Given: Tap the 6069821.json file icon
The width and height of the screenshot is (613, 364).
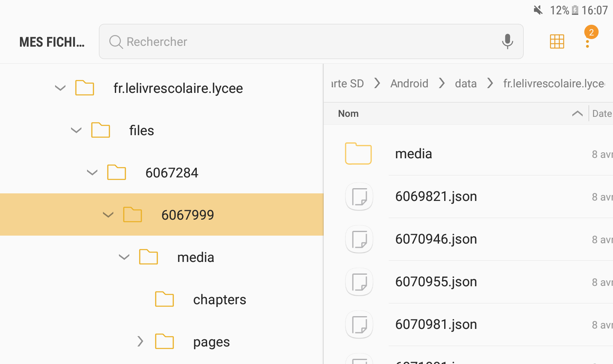Looking at the screenshot, I should 358,197.
